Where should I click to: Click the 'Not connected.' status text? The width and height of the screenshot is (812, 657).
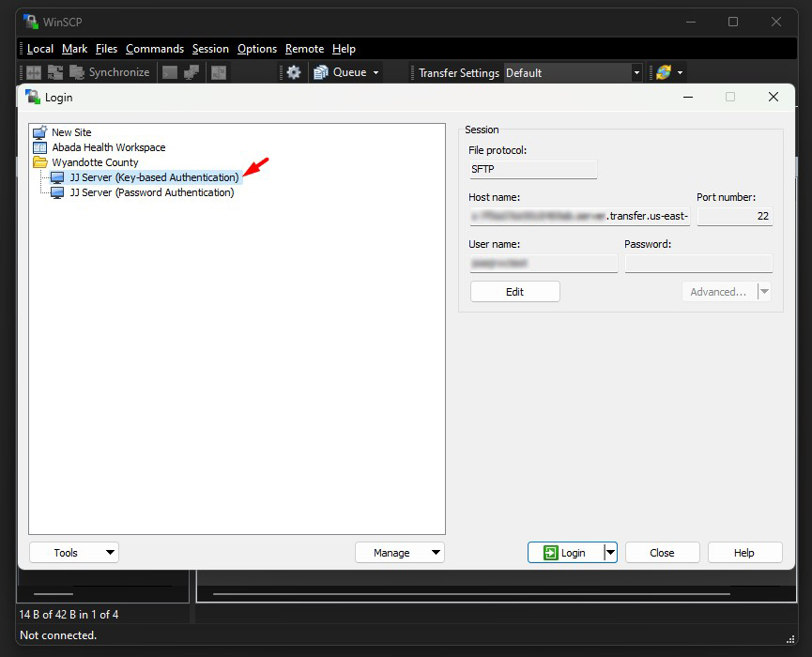point(58,635)
